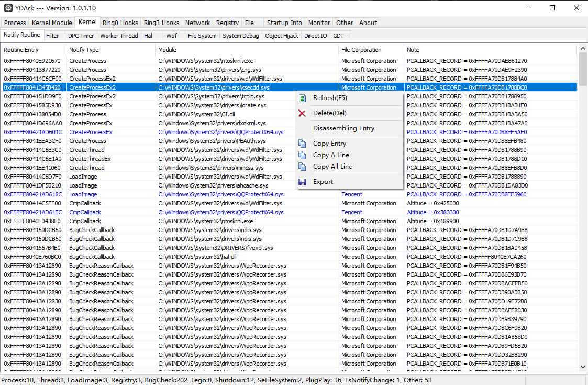Click the Refresh icon in context menu
This screenshot has height=385, width=588.
pos(302,98)
